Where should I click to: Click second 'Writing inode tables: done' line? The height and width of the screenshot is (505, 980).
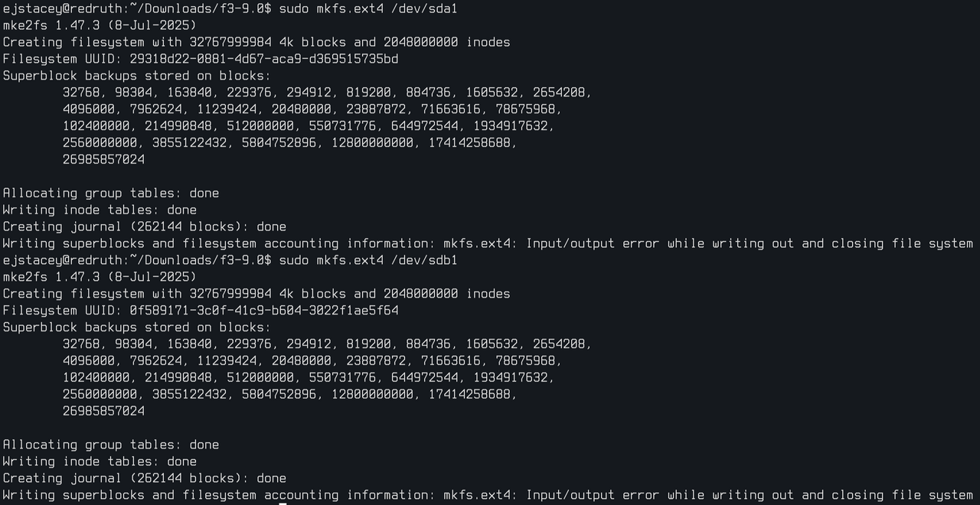pos(100,461)
